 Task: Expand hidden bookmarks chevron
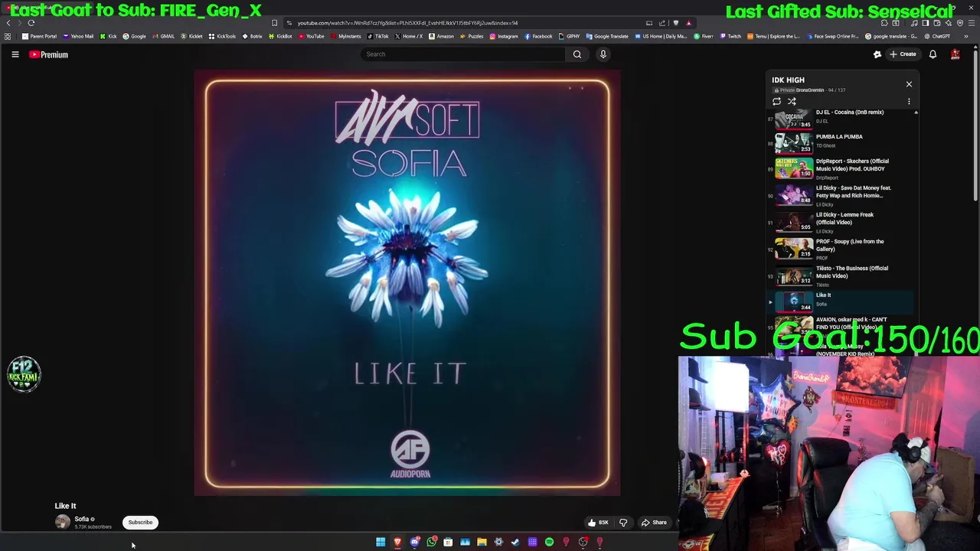(x=966, y=36)
